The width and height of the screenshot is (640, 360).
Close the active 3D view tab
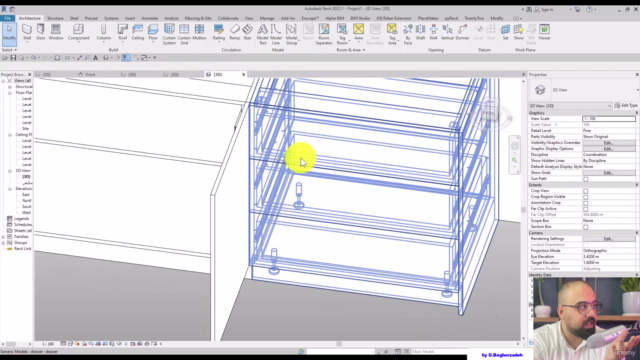pos(244,75)
